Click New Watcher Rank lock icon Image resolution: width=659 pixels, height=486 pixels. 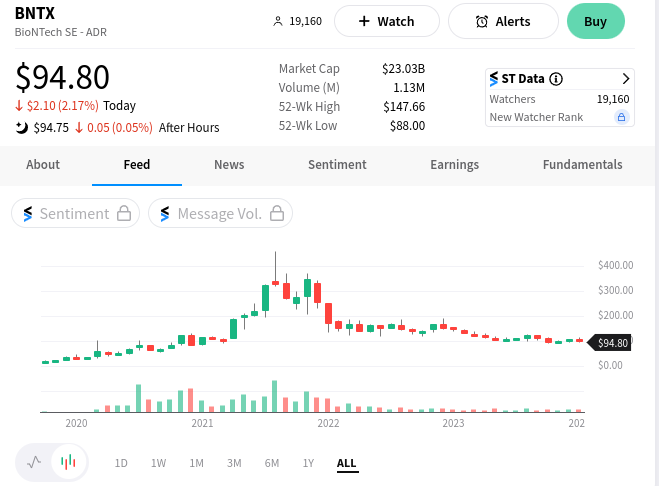pyautogui.click(x=621, y=118)
